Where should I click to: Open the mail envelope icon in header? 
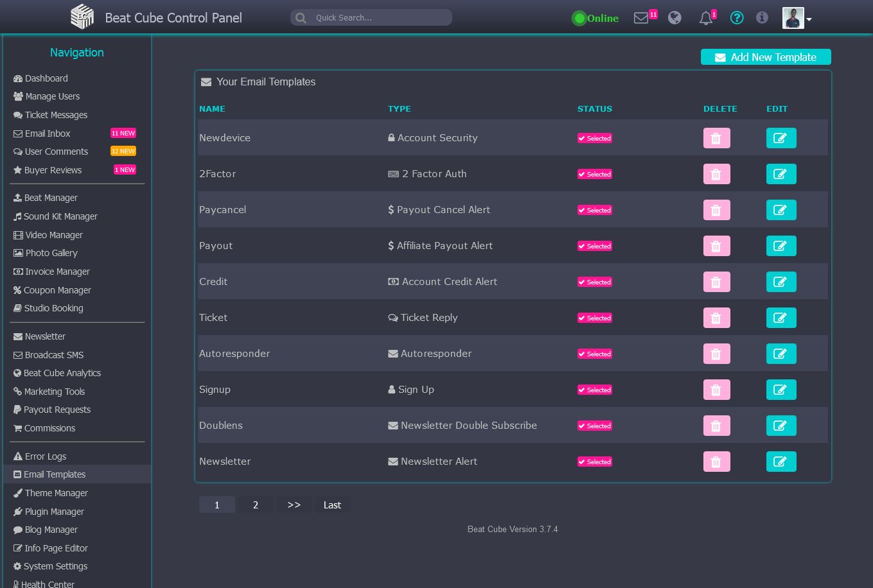(641, 18)
